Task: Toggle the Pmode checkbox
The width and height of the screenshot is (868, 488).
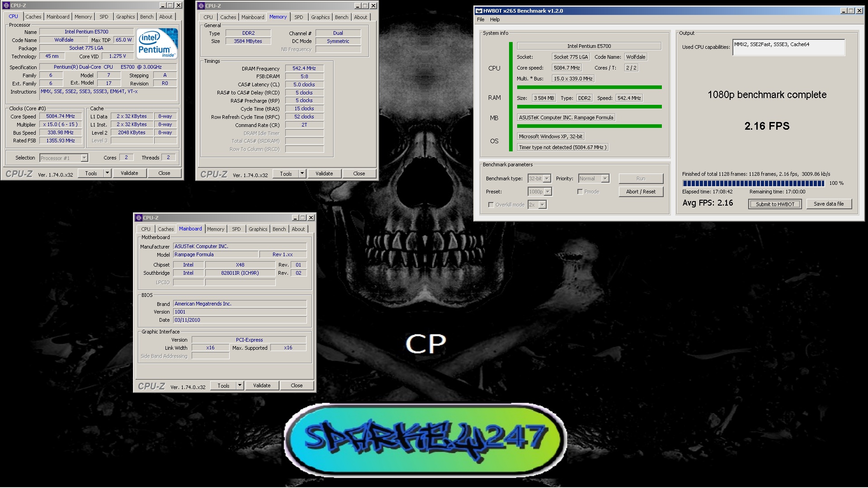Action: click(x=580, y=192)
